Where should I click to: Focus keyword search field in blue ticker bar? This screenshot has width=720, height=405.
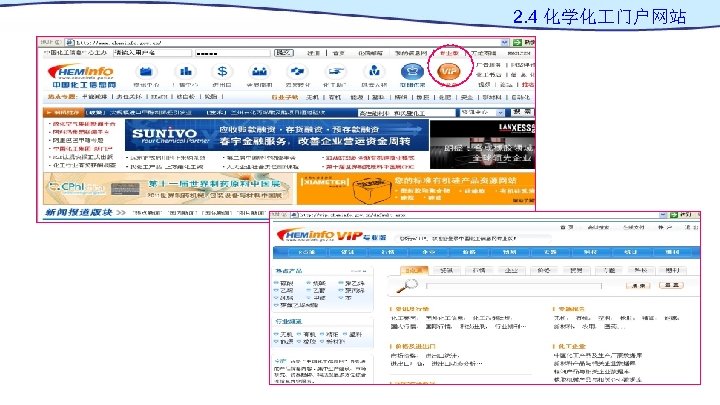406,112
